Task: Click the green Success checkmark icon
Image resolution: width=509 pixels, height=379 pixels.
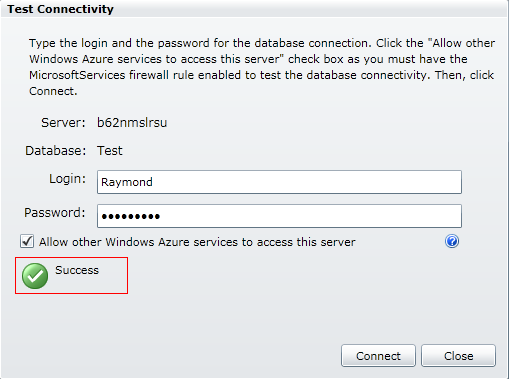Action: pyautogui.click(x=35, y=276)
